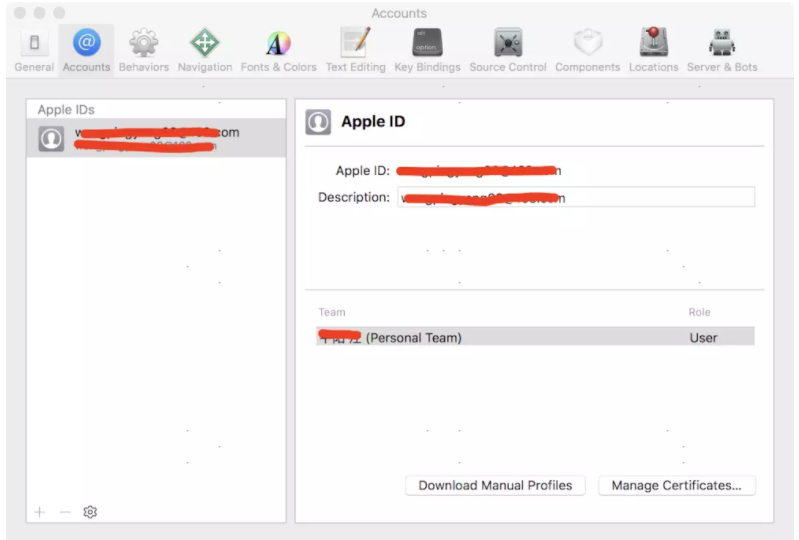Select the Personal Team row
This screenshot has height=540, width=799.
(x=535, y=337)
